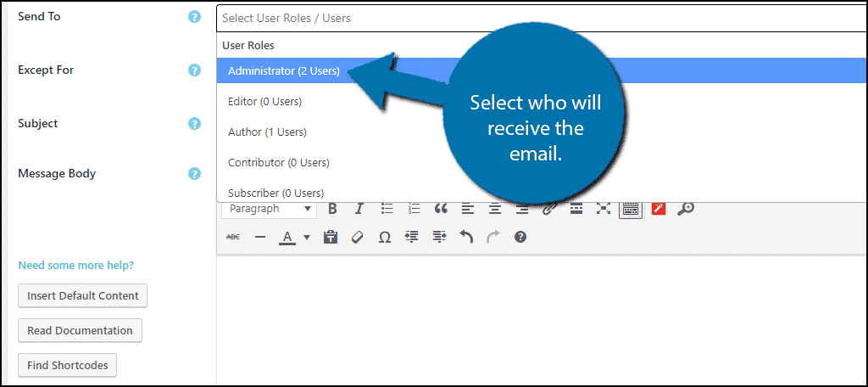Screen dimensions: 868x387
Task: Click the 'Need some more help?' link
Action: click(75, 265)
